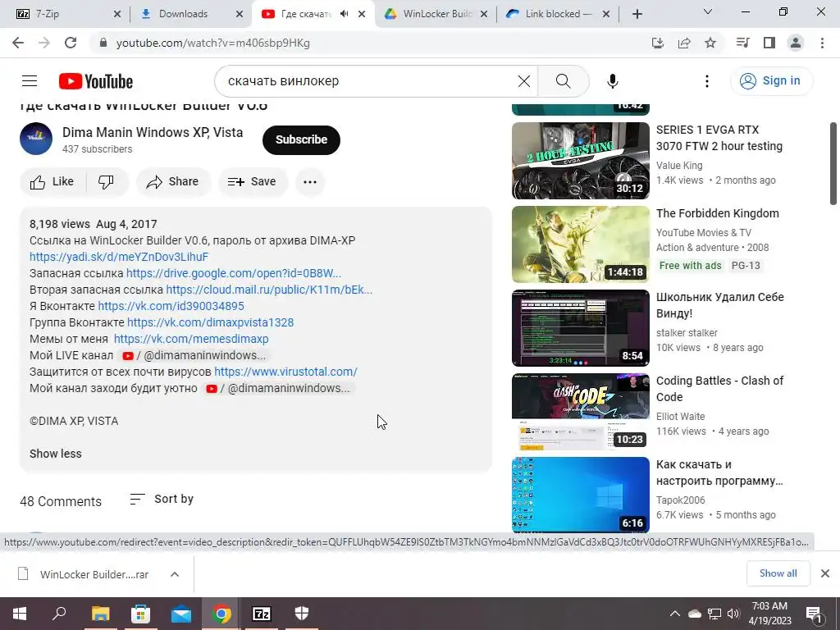This screenshot has height=630, width=840.
Task: Share the video
Action: pos(173,181)
